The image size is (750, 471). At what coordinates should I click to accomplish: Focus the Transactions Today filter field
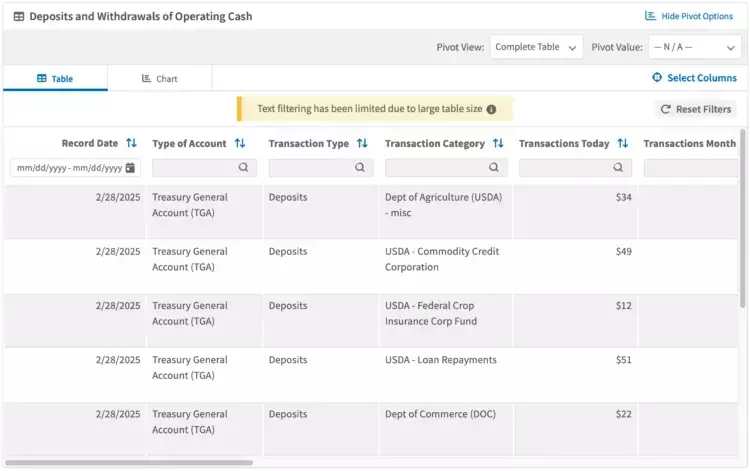click(575, 167)
